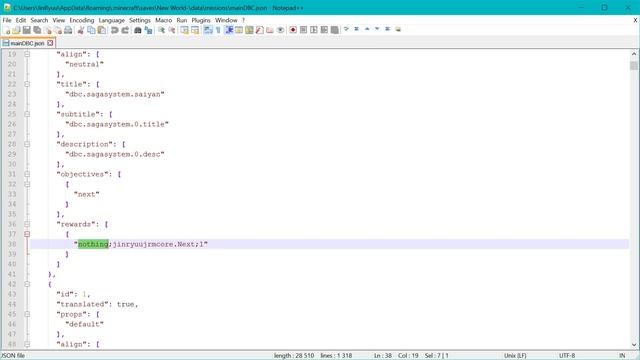
Task: Click the Cut scissors icon
Action: 81,30
